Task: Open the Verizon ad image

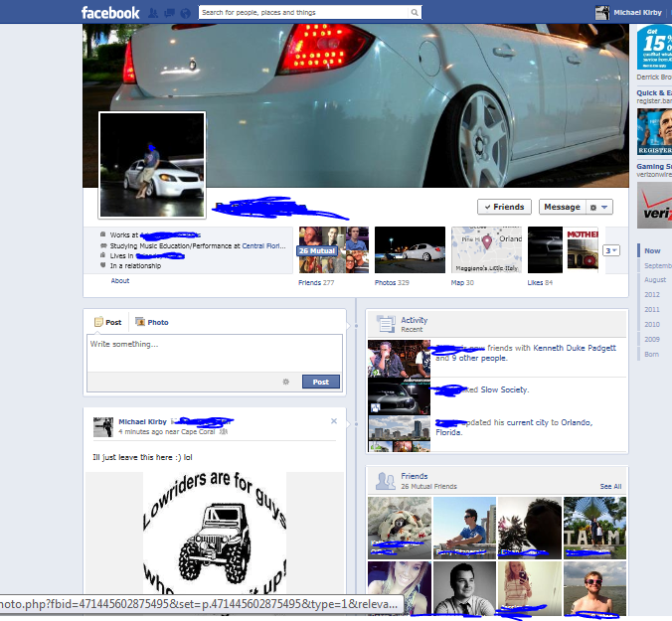Action: (654, 206)
